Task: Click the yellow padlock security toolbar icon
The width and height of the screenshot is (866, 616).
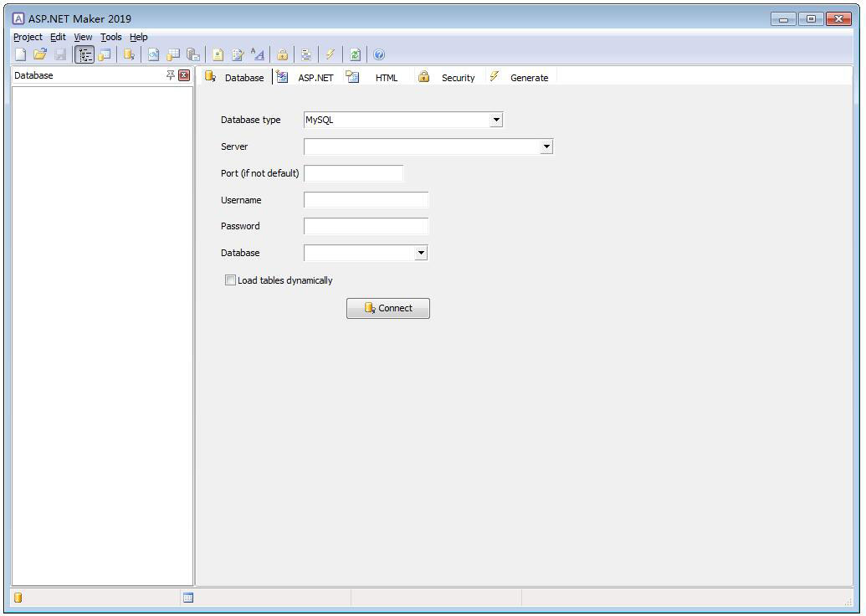Action: [x=282, y=54]
